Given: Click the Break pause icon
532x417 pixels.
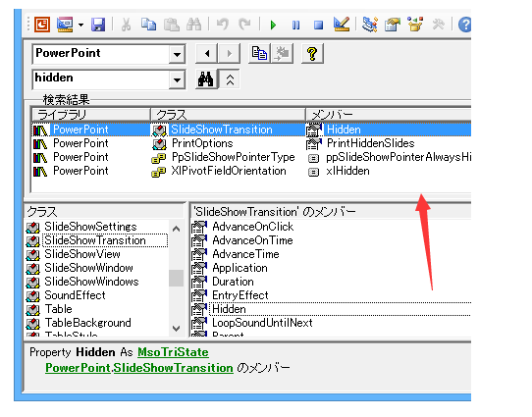Looking at the screenshot, I should coord(295,25).
